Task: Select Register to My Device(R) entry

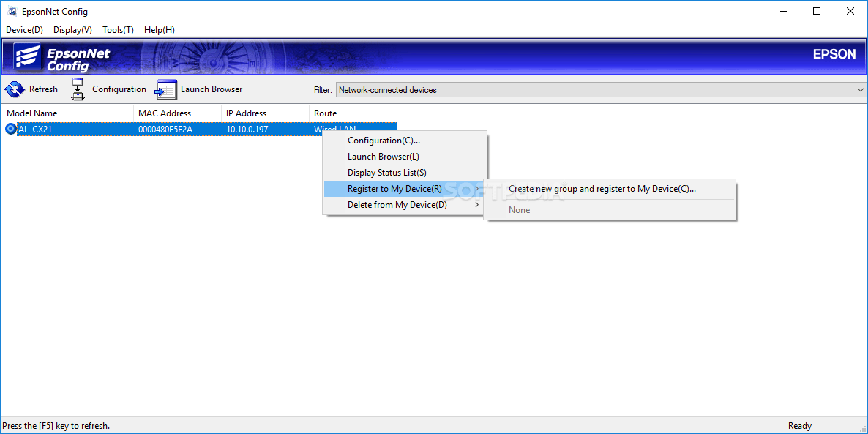Action: tap(405, 189)
